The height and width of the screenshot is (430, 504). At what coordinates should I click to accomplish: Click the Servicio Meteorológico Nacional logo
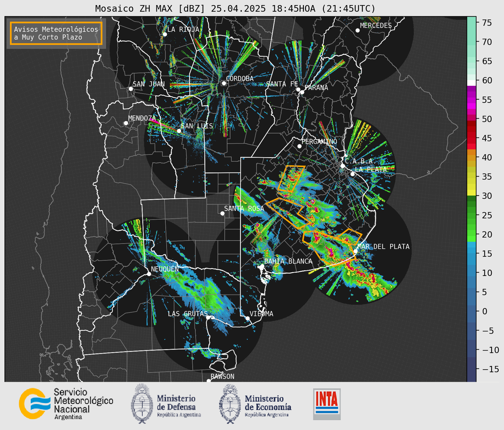click(x=66, y=404)
